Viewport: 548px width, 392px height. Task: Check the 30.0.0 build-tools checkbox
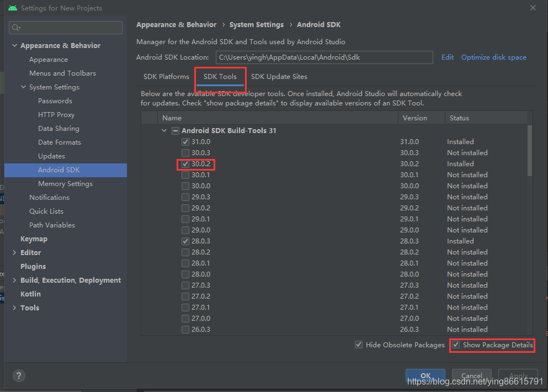[185, 186]
